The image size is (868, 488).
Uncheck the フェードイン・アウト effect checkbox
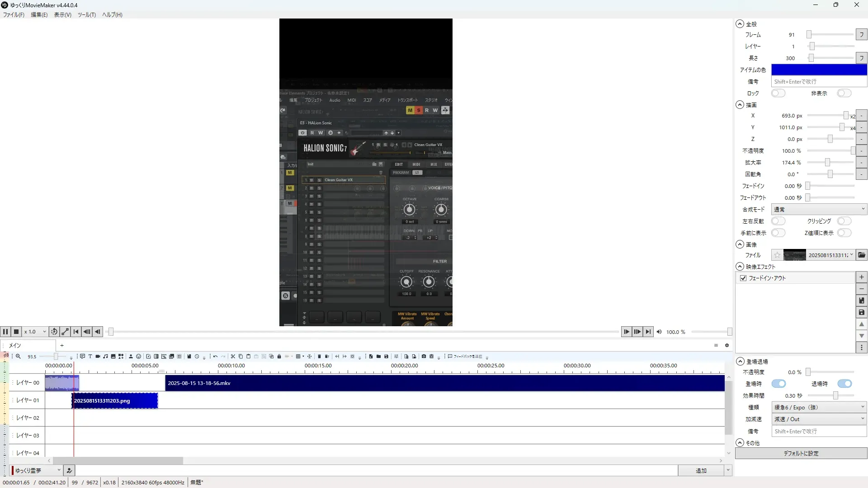click(743, 278)
